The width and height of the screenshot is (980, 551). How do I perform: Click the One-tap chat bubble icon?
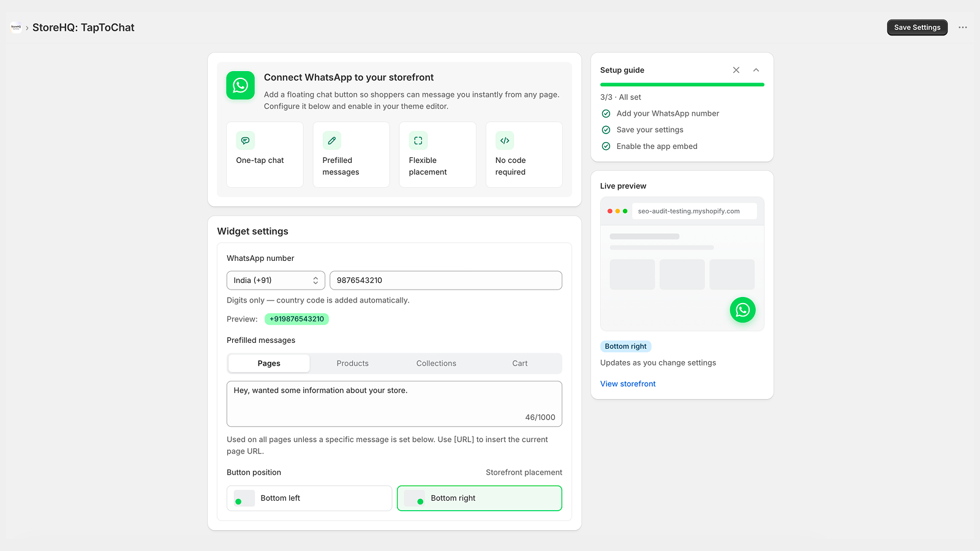[245, 141]
